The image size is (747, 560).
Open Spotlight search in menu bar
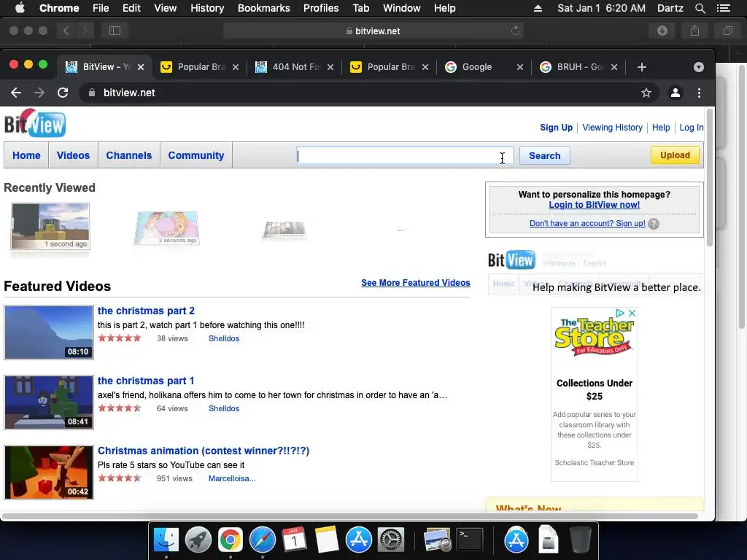point(700,8)
